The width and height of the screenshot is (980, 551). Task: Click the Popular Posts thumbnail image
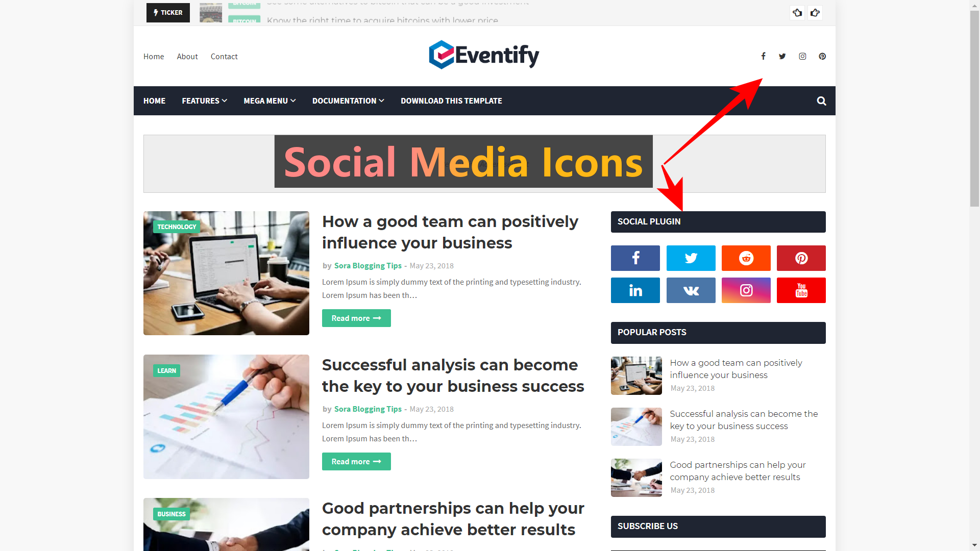(x=636, y=375)
